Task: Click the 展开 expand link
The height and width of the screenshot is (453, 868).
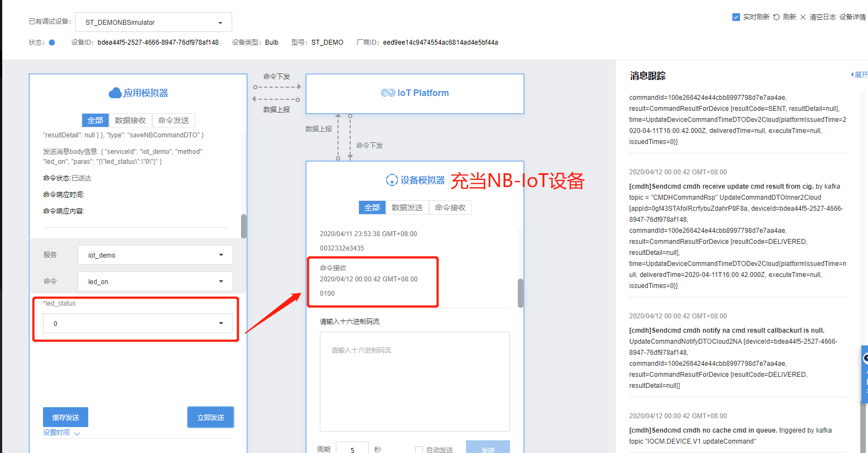Action: tap(861, 74)
